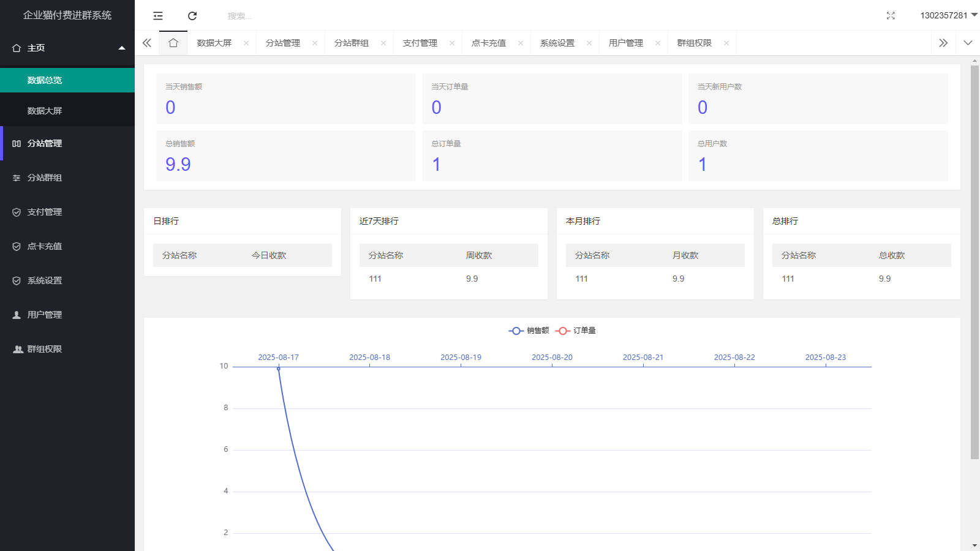Open the tab operations dropdown arrow
The height and width of the screenshot is (551, 980).
point(968,43)
